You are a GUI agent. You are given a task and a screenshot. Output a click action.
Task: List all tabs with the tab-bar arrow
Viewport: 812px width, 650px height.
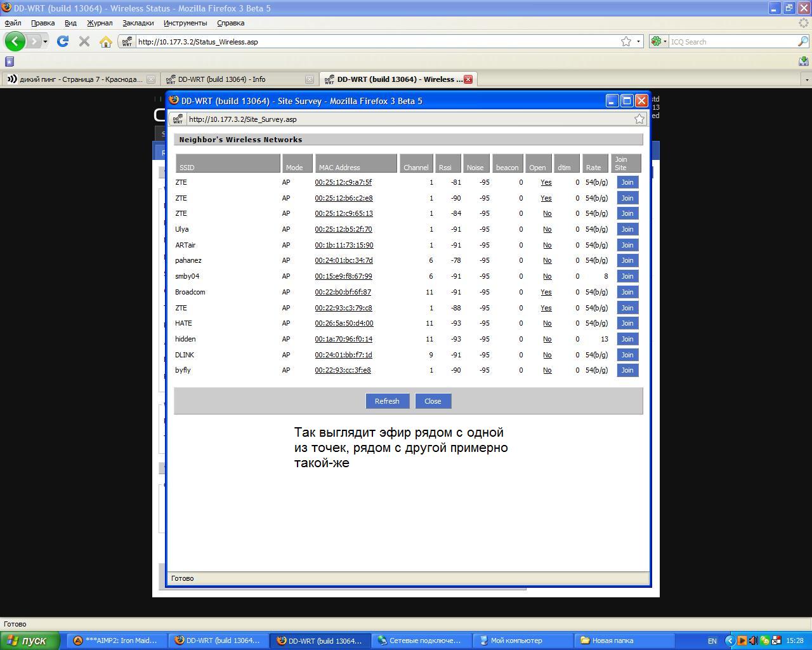(x=807, y=79)
